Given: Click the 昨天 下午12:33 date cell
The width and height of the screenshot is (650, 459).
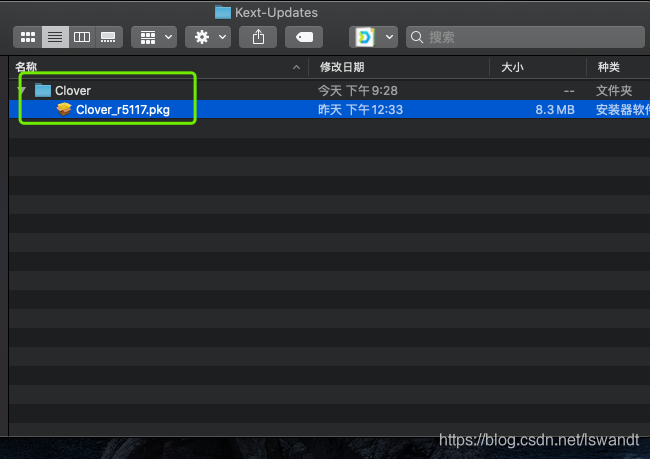Looking at the screenshot, I should coord(360,109).
